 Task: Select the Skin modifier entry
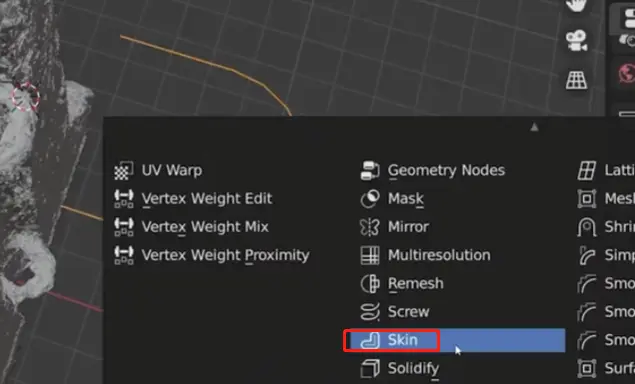click(455, 340)
